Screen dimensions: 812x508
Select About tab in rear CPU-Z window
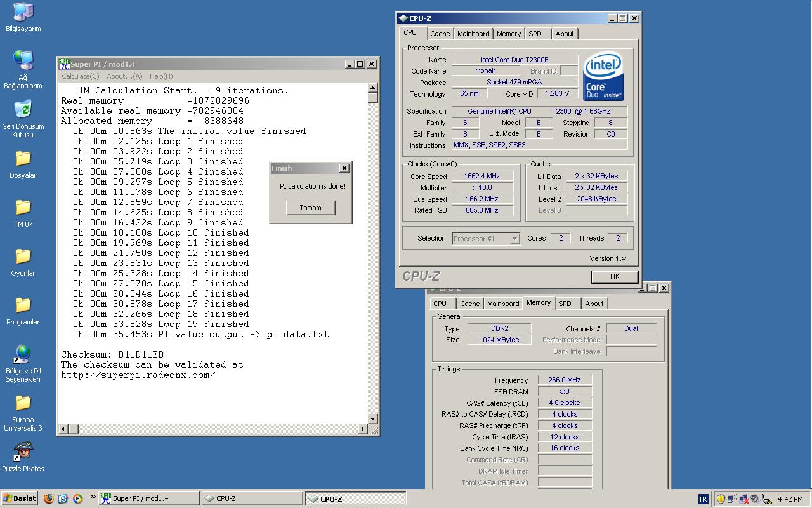(x=594, y=304)
